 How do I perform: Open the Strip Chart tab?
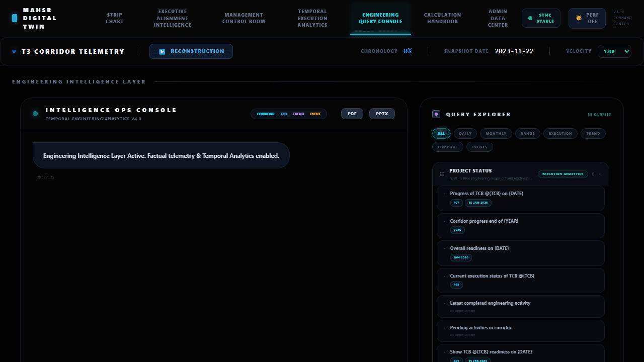point(115,18)
